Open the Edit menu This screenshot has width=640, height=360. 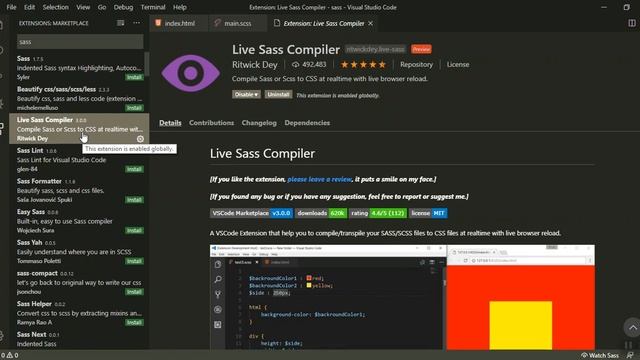29,7
